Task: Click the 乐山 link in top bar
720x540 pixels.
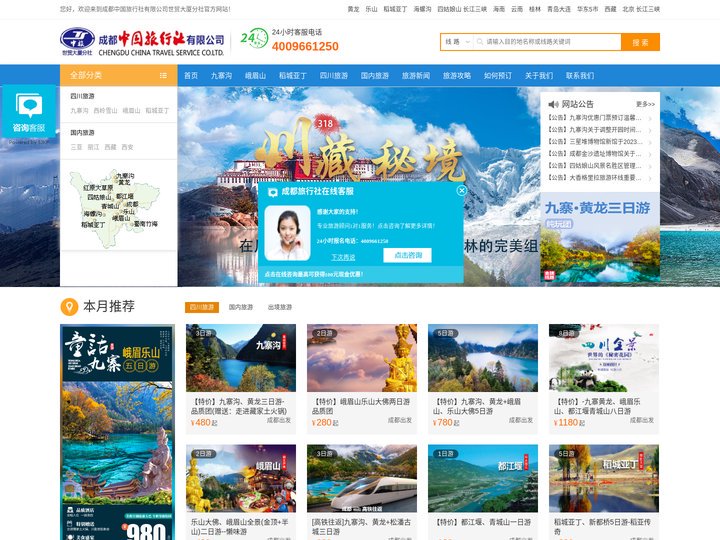Action: [371, 9]
